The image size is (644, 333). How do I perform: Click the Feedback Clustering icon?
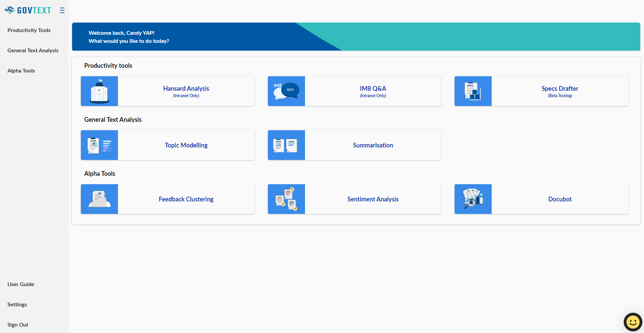click(99, 199)
